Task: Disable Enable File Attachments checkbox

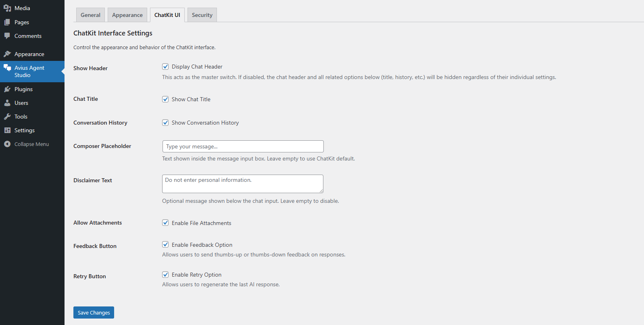Action: (165, 223)
